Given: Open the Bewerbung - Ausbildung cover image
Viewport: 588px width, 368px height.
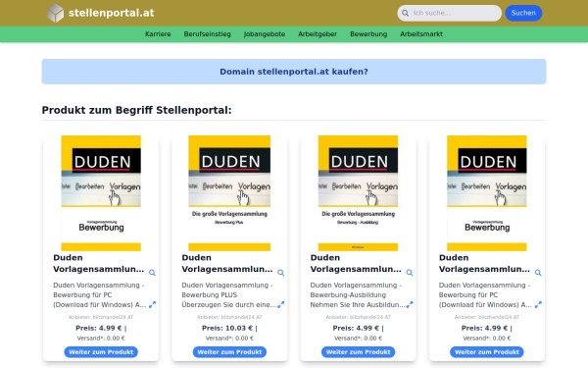Looking at the screenshot, I should (x=358, y=193).
